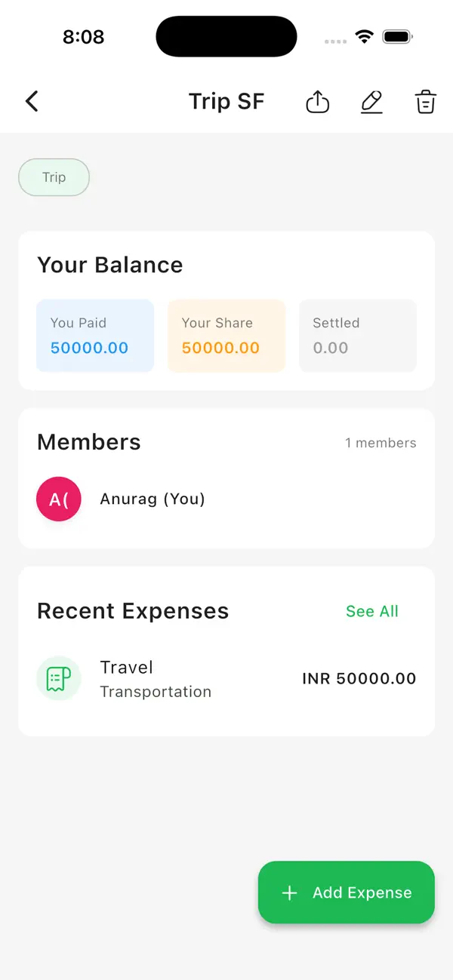Screen dimensions: 453x980
Task: Tap the You Paid balance card
Action: (x=95, y=336)
